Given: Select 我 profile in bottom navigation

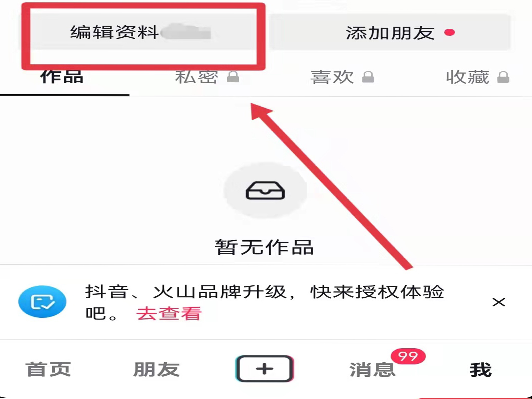Looking at the screenshot, I should click(x=481, y=369).
